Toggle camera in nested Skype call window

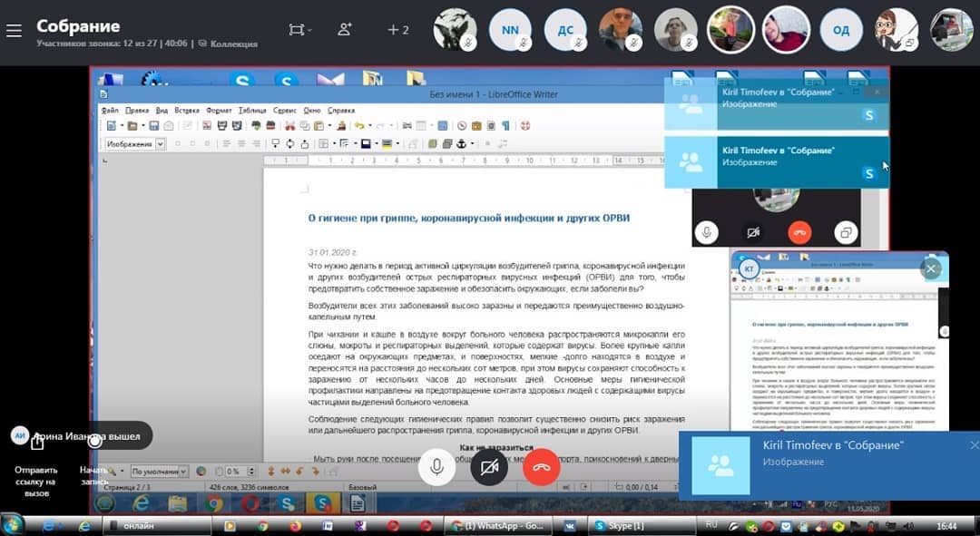click(x=753, y=232)
